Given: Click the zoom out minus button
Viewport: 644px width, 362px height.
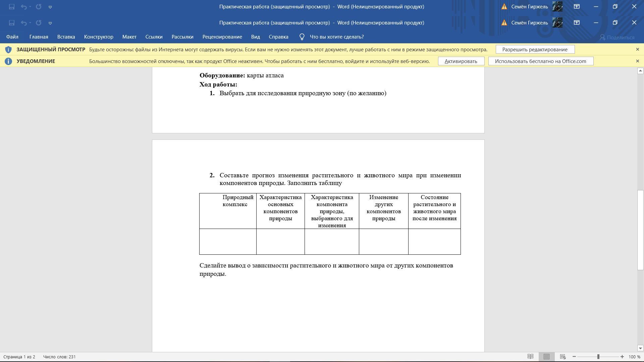Looking at the screenshot, I should (574, 357).
